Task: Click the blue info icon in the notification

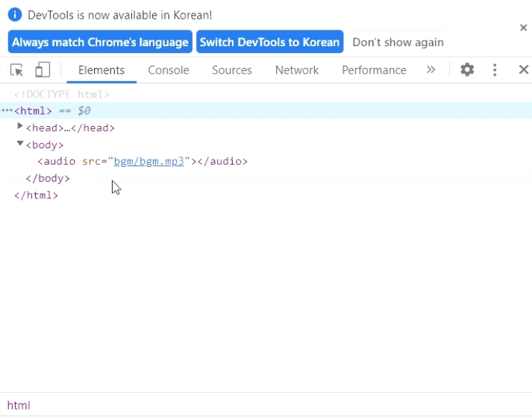Action: click(15, 15)
